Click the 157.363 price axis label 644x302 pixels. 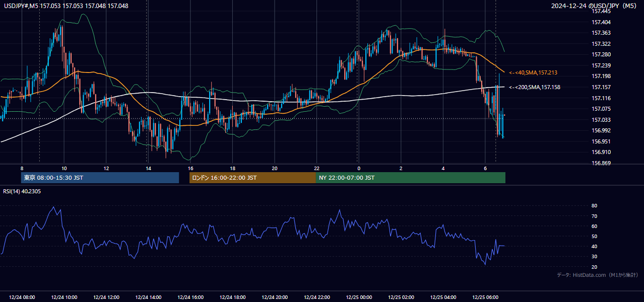point(602,33)
